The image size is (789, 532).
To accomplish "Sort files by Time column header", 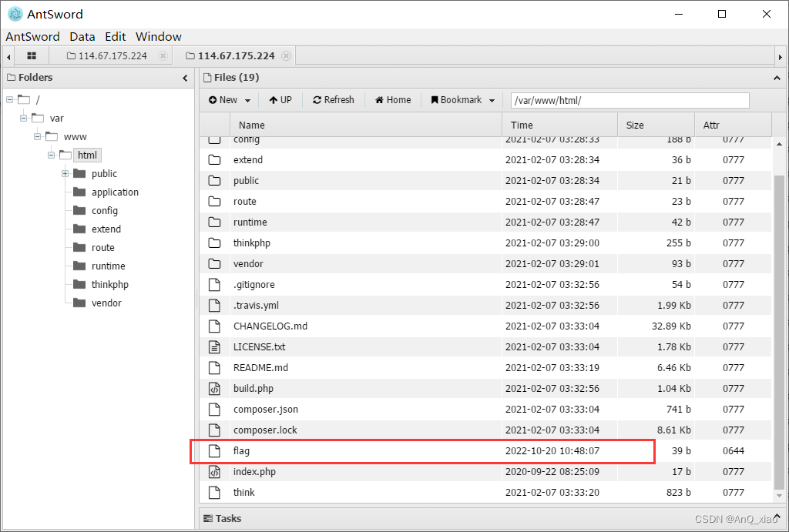I will [x=559, y=125].
